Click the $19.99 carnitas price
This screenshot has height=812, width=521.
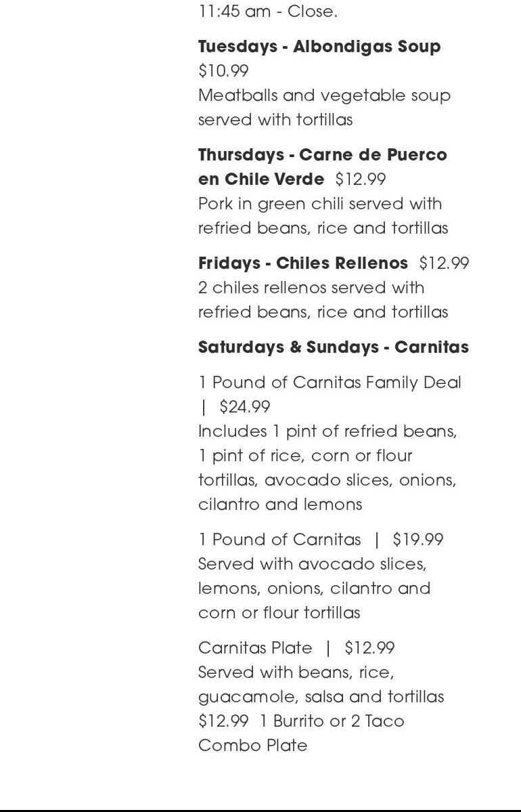(417, 540)
